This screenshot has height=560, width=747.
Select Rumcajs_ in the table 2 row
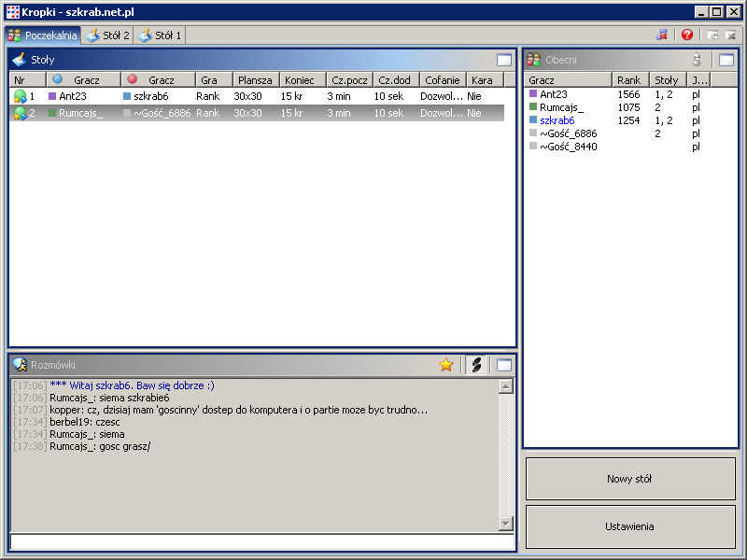coord(80,113)
